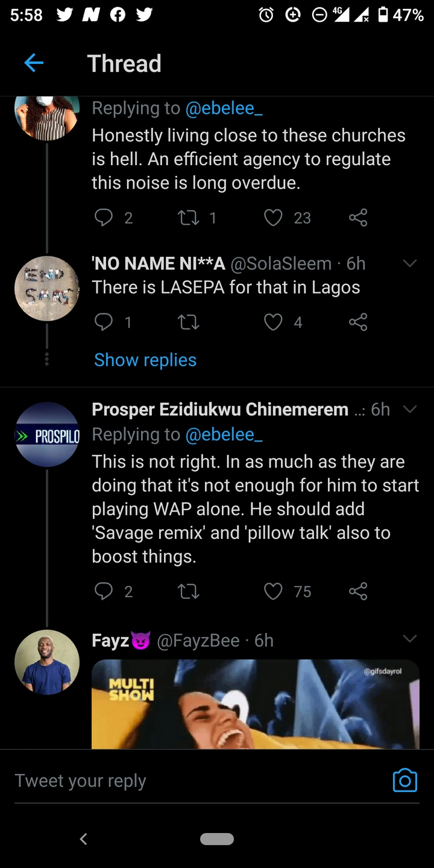Expand options chevron on Prosper's tweet
The width and height of the screenshot is (434, 868).
click(x=409, y=409)
